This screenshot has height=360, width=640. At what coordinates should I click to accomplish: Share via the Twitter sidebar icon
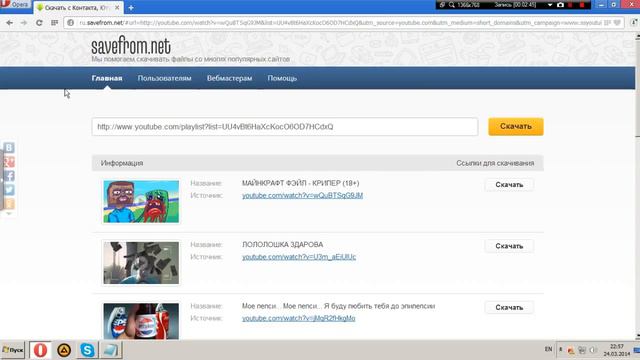9,190
